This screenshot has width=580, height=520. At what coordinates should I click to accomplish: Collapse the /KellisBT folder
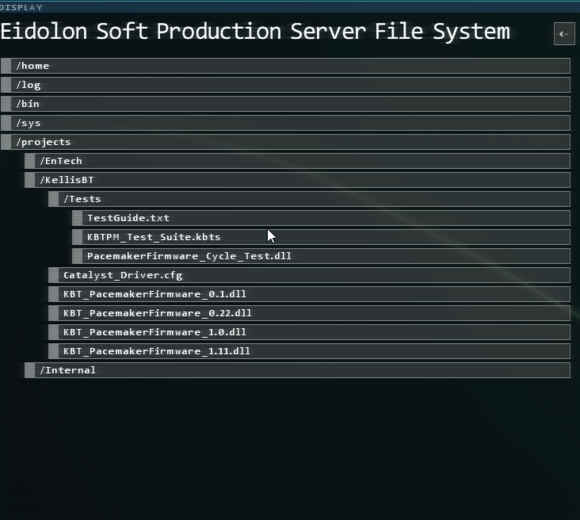297,180
